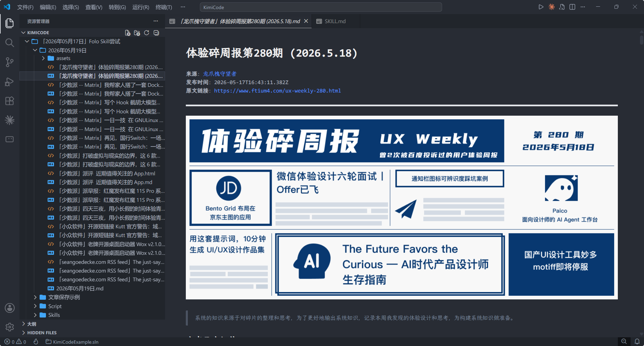Open the Accounts menu icon

(9, 308)
